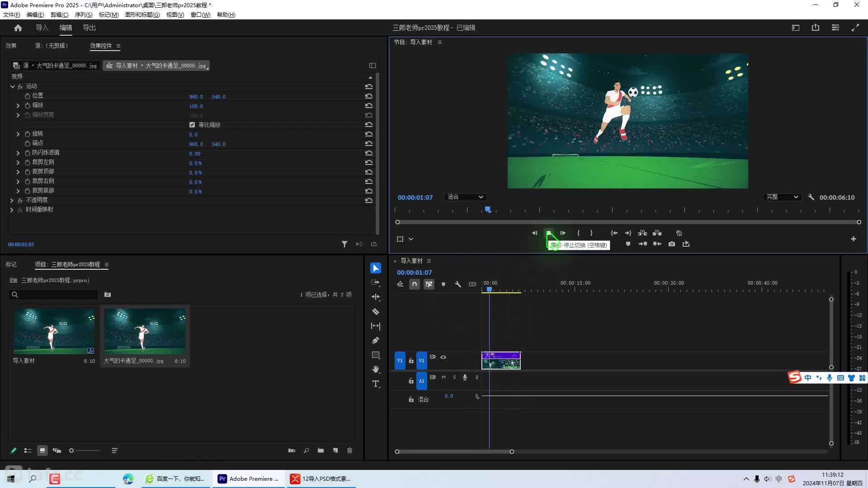Viewport: 868px width, 488px height.
Task: Select the Razor tool
Action: point(375,311)
